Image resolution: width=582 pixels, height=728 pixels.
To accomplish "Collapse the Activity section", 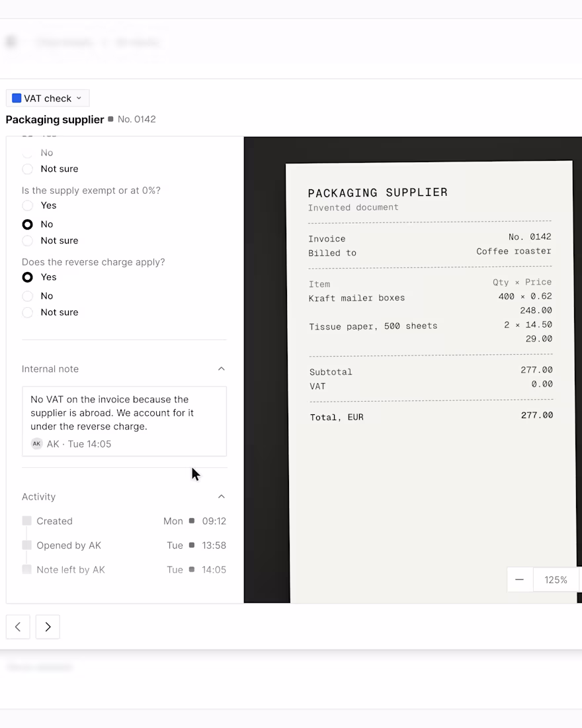I will tap(222, 496).
